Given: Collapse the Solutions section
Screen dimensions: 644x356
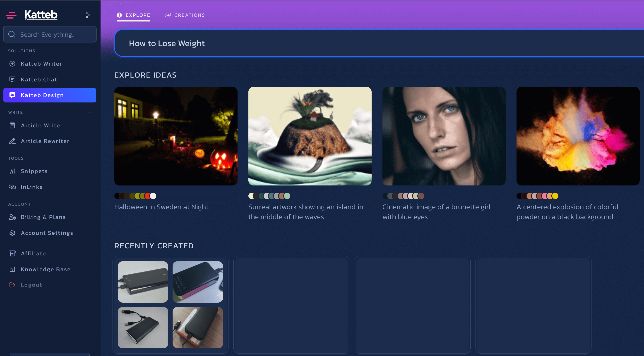Looking at the screenshot, I should [x=89, y=51].
